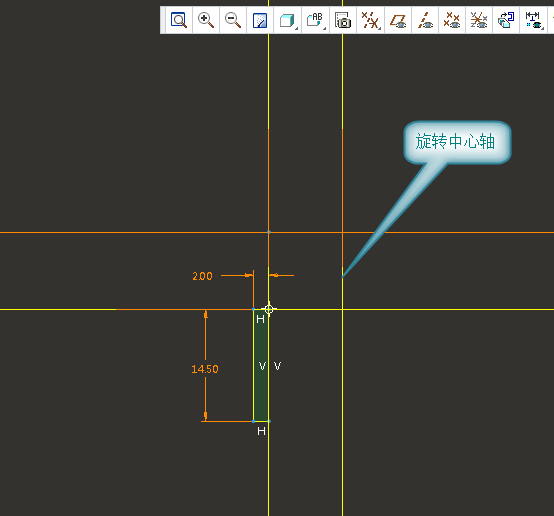Image resolution: width=554 pixels, height=516 pixels.
Task: Click the Zoom In magnifier icon
Action: (x=206, y=20)
